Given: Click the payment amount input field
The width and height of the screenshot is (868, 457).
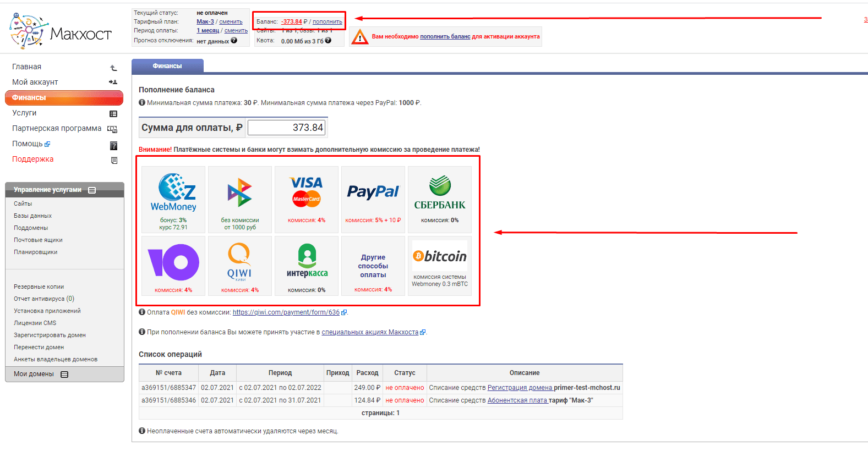Looking at the screenshot, I should [x=286, y=128].
